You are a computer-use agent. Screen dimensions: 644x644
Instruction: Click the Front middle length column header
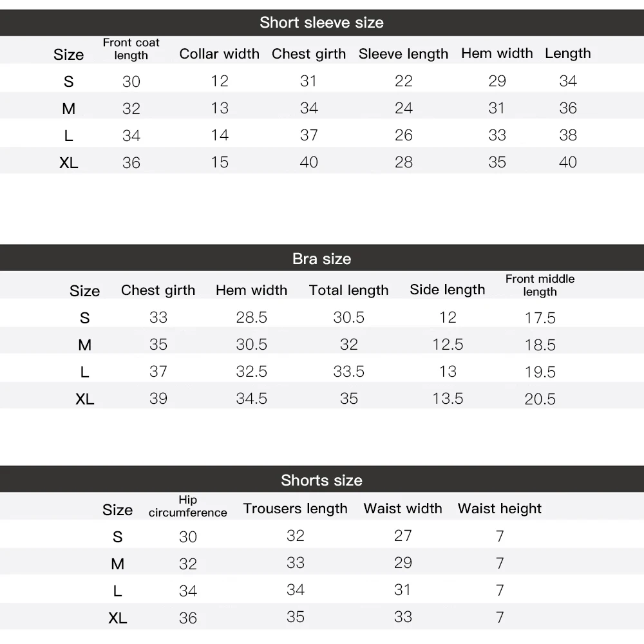540,285
